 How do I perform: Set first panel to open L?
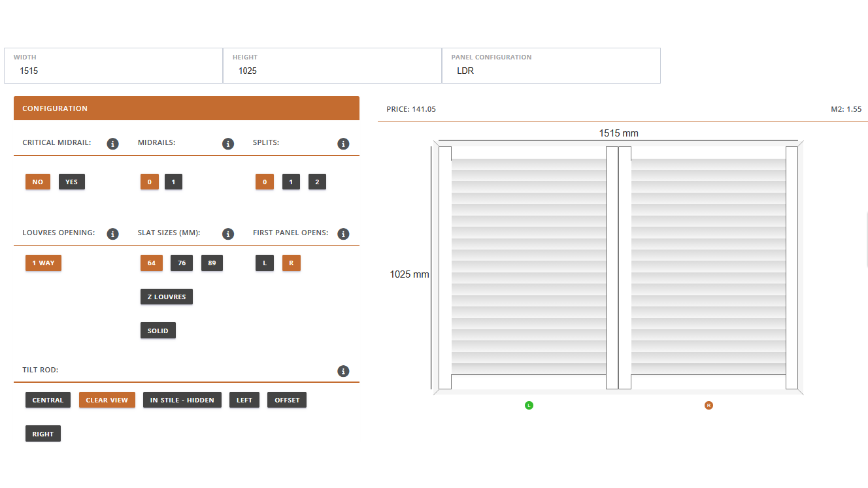pos(265,263)
